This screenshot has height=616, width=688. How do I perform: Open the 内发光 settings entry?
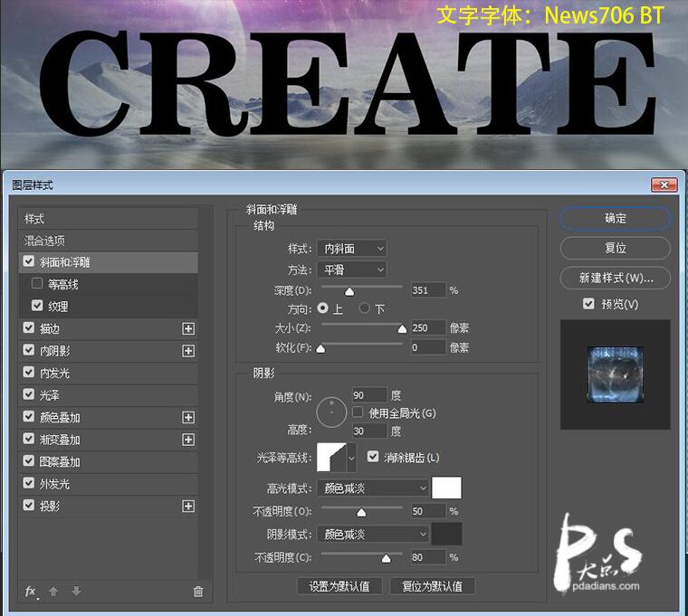click(x=109, y=373)
